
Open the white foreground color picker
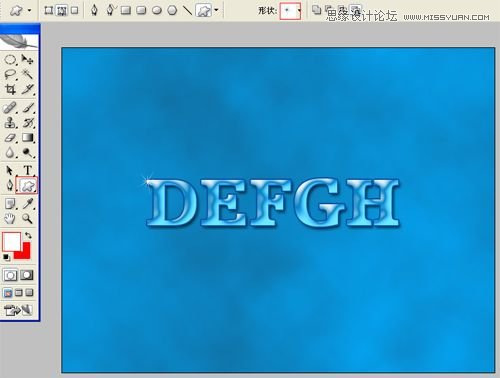[12, 242]
